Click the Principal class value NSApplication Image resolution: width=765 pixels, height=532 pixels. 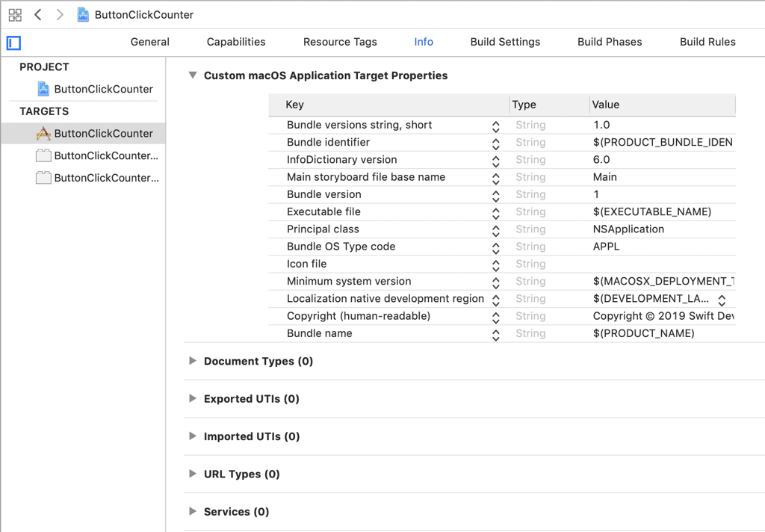coord(628,229)
